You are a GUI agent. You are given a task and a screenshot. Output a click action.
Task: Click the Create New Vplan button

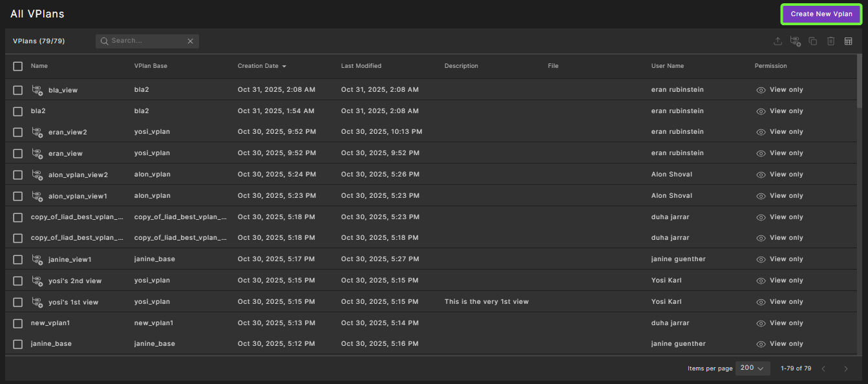pos(821,14)
